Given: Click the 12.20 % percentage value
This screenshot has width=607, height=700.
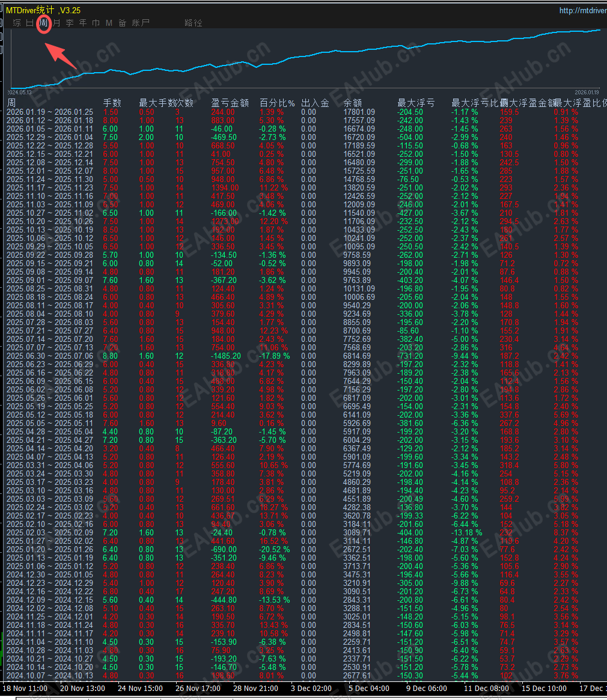Looking at the screenshot, I should tap(273, 222).
